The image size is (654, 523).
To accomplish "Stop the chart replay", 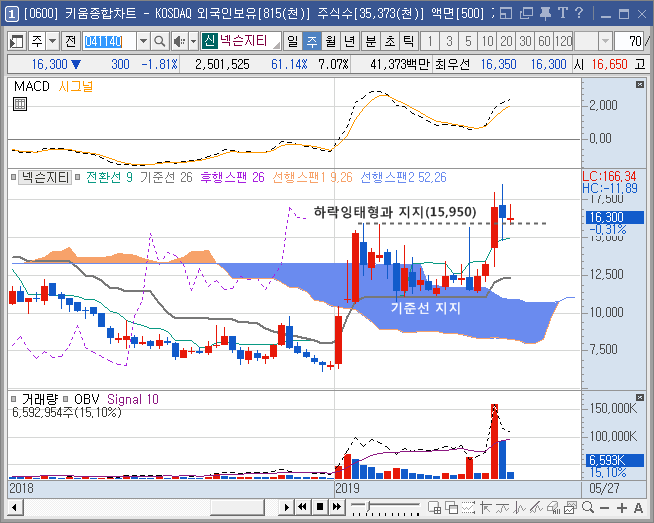I will tap(320, 508).
